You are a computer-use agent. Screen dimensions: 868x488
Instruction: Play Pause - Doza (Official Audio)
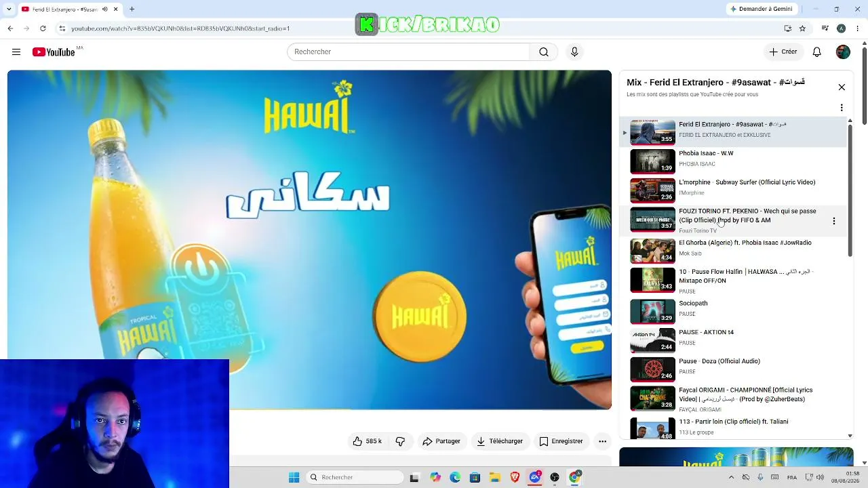point(734,370)
